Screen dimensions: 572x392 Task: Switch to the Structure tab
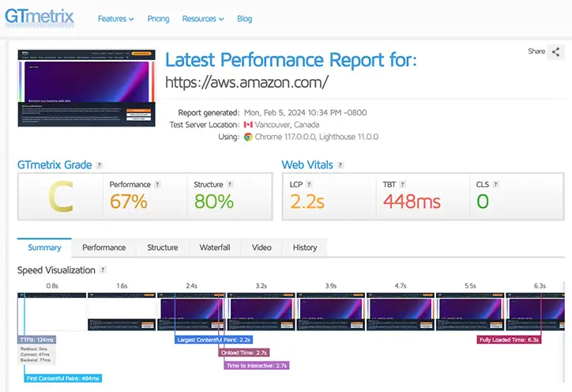(163, 247)
